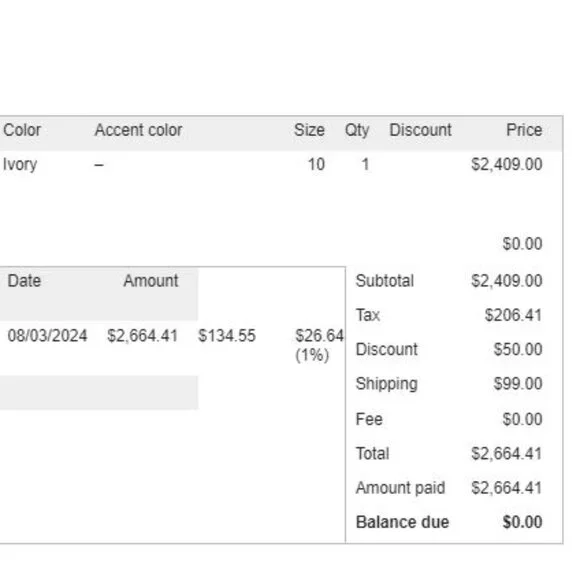
Task: Click the Subtotal label
Action: click(x=385, y=281)
